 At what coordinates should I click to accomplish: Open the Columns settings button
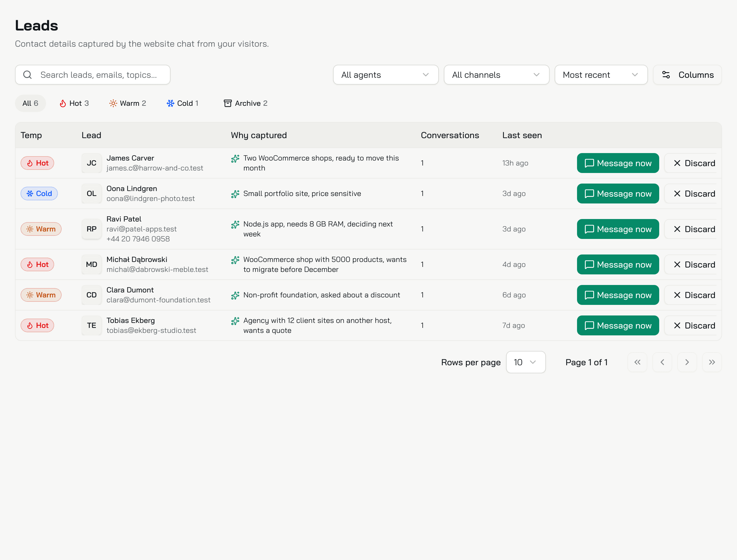coord(687,75)
